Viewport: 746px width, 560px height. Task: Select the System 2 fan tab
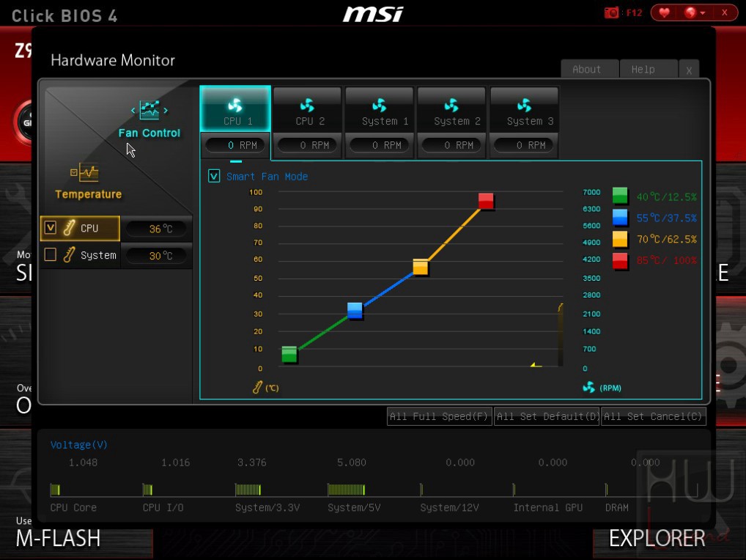click(451, 109)
